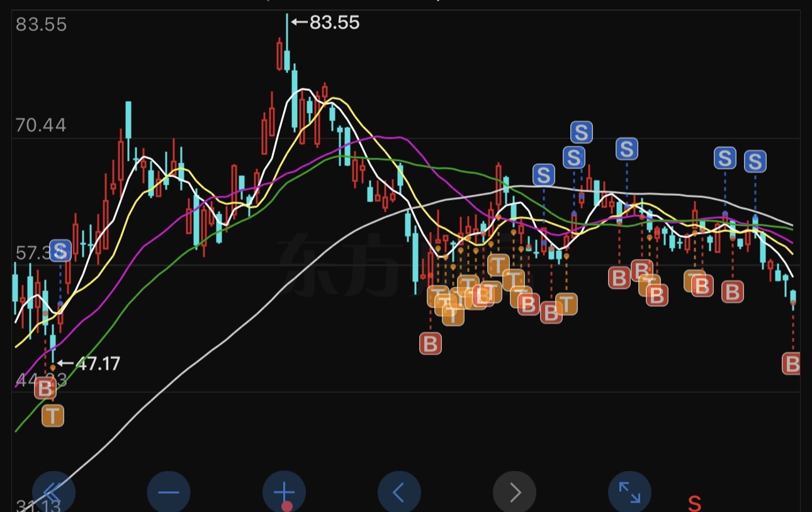Zoom out with the minus button
This screenshot has width=812, height=512.
pos(169,492)
